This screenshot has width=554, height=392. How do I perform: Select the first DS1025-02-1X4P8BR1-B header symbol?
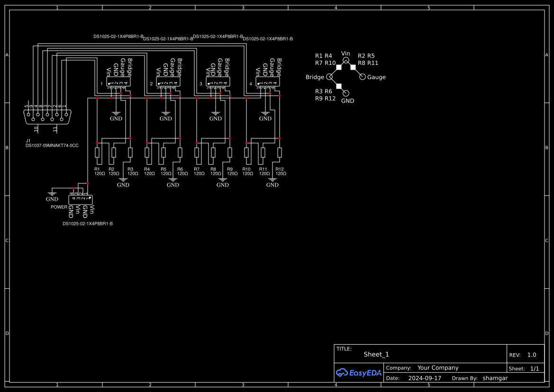click(118, 80)
